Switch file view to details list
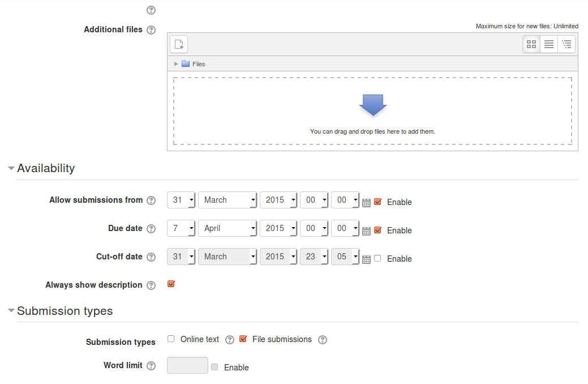This screenshot has width=588, height=384. coord(549,44)
